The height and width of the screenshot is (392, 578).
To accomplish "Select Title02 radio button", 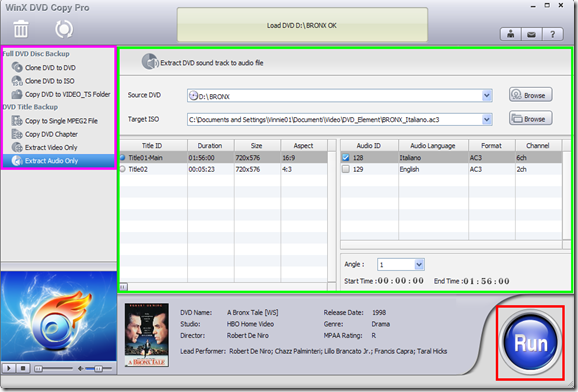I will [123, 169].
